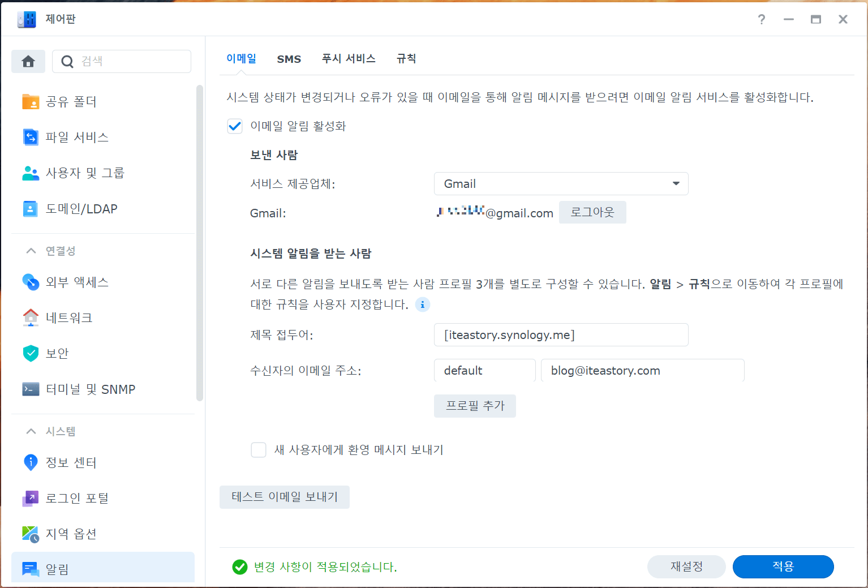Click 테스트 이메일 보내기 button
868x588 pixels.
[x=285, y=497]
